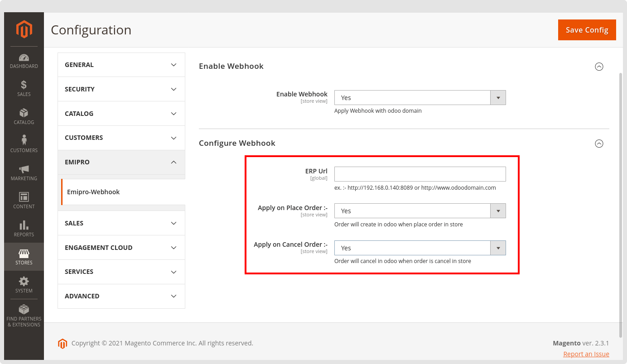Click 'Order will create in odoo' note
627x364 pixels.
399,225
